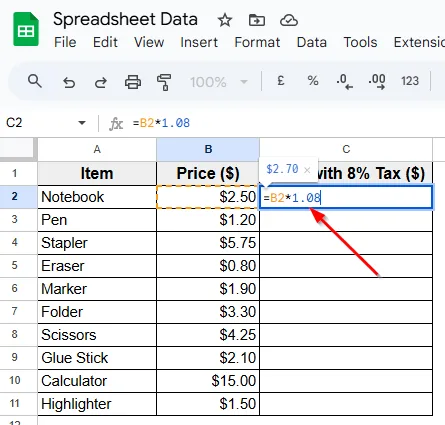Open the Data menu
445x425 pixels.
[x=311, y=42]
